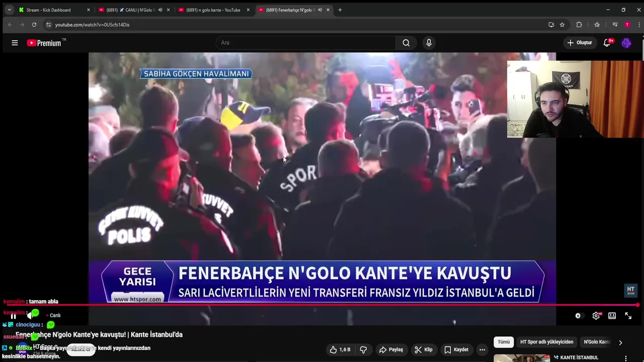Open the media controls icon in the toolbar

click(x=615, y=25)
